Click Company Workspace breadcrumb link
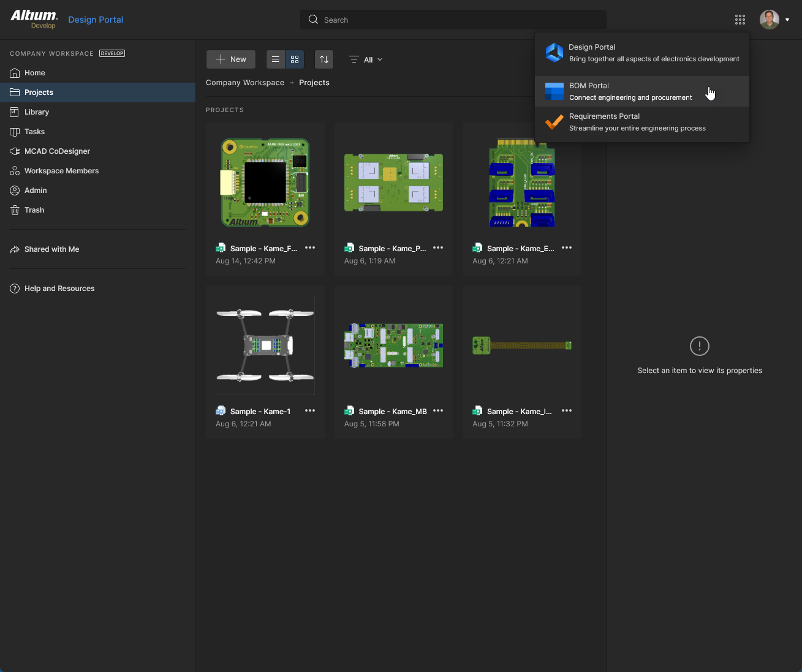Image resolution: width=802 pixels, height=672 pixels. click(244, 83)
